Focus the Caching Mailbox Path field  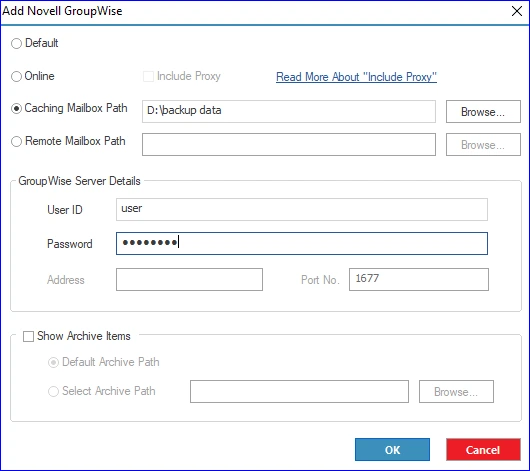pos(289,111)
